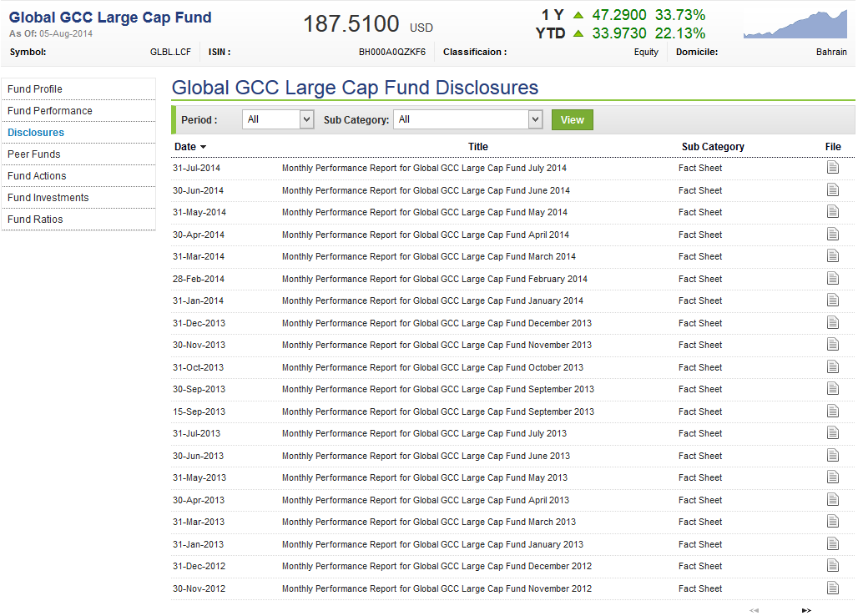Click report title for November 2012
Image resolution: width=863 pixels, height=616 pixels.
437,588
